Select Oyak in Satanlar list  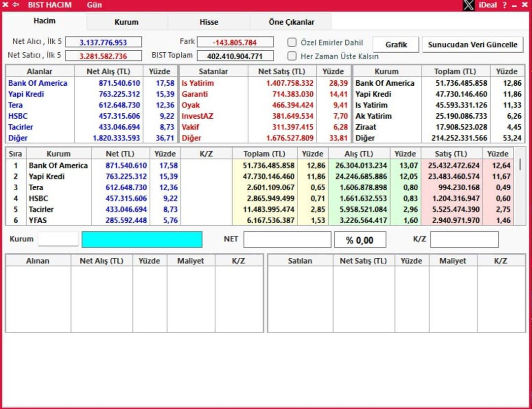[191, 105]
